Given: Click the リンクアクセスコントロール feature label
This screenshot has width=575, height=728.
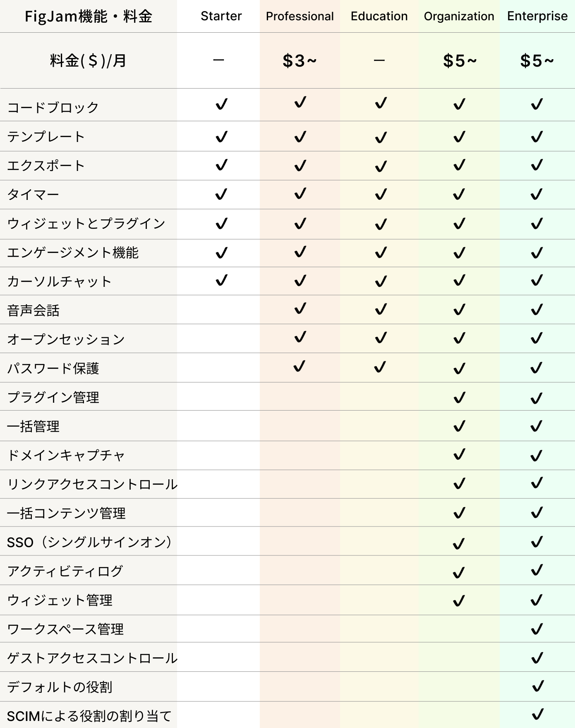Looking at the screenshot, I should (x=92, y=484).
